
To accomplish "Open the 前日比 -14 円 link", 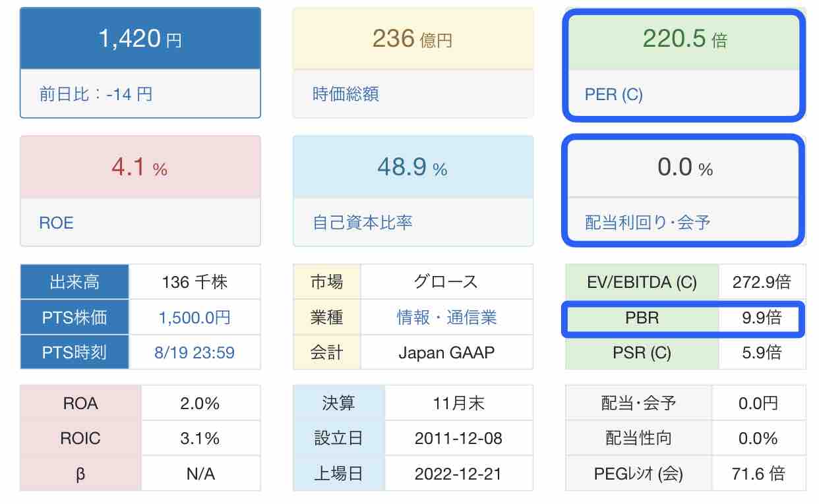I will (96, 94).
